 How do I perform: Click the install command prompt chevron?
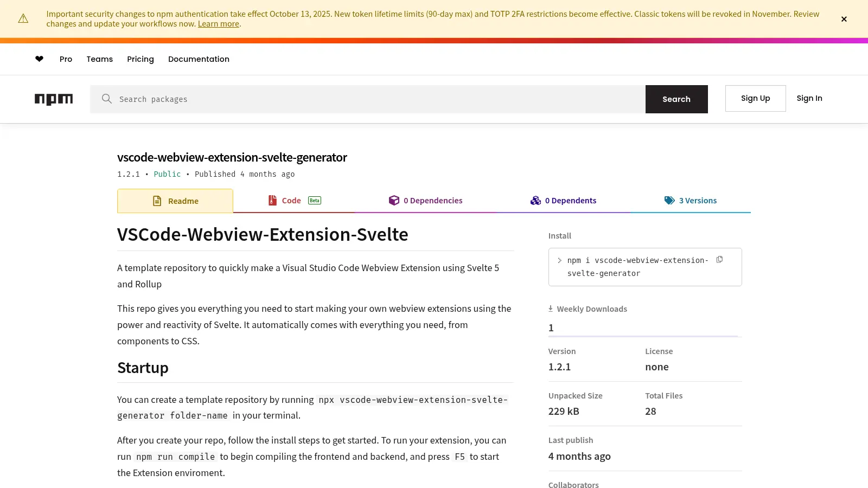pos(559,260)
